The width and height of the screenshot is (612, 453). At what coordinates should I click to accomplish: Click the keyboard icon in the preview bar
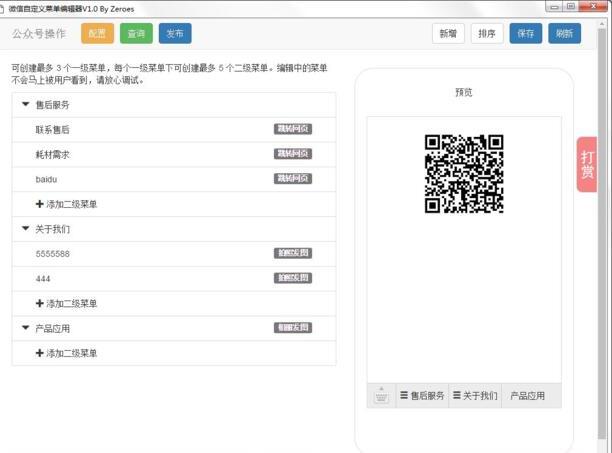click(381, 395)
